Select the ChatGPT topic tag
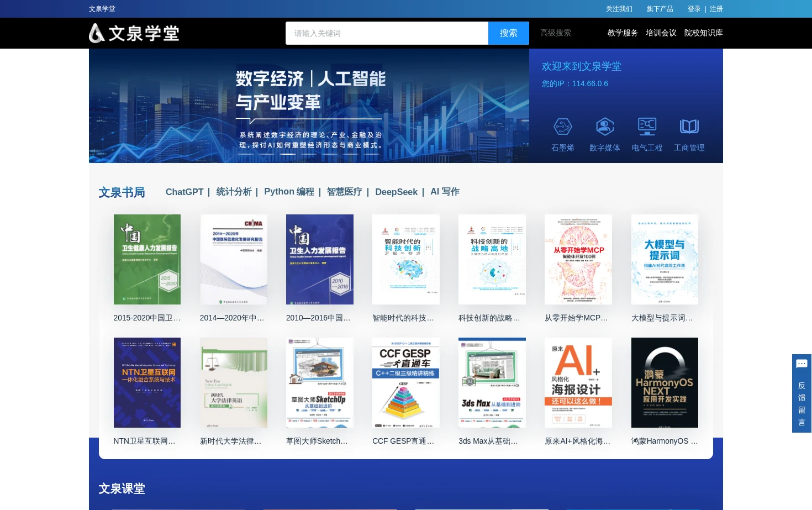Image resolution: width=812 pixels, height=510 pixels. coord(184,192)
